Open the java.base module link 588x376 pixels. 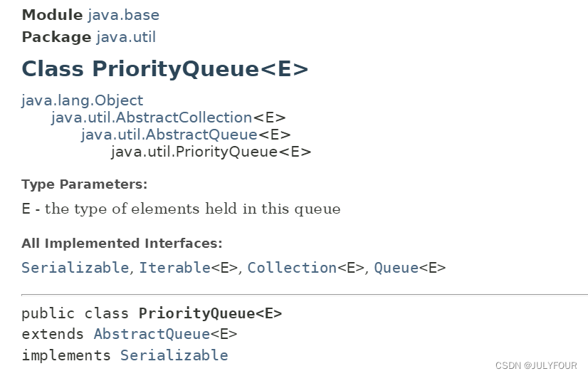point(123,14)
